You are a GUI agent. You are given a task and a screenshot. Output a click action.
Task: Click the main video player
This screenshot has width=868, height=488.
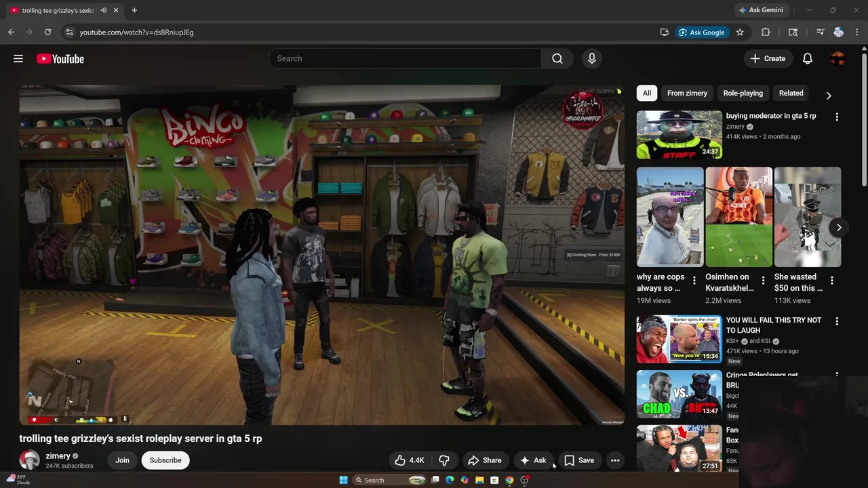tap(322, 255)
